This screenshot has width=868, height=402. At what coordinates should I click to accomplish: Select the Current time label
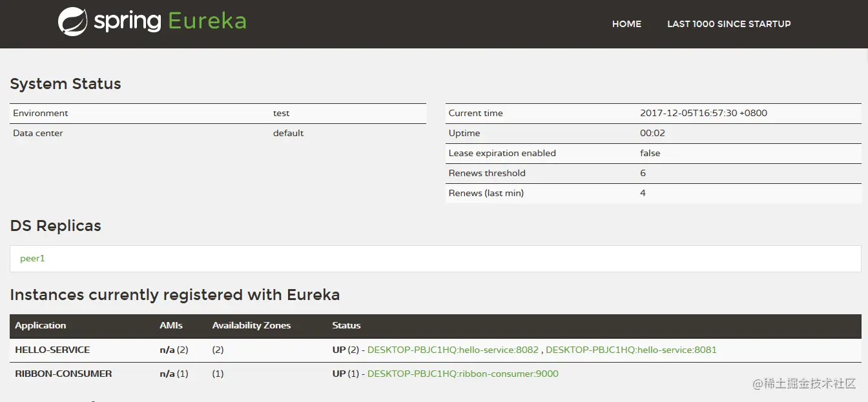(475, 113)
